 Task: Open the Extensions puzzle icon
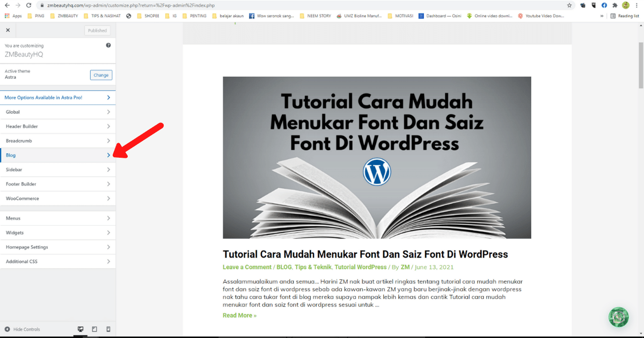click(615, 5)
